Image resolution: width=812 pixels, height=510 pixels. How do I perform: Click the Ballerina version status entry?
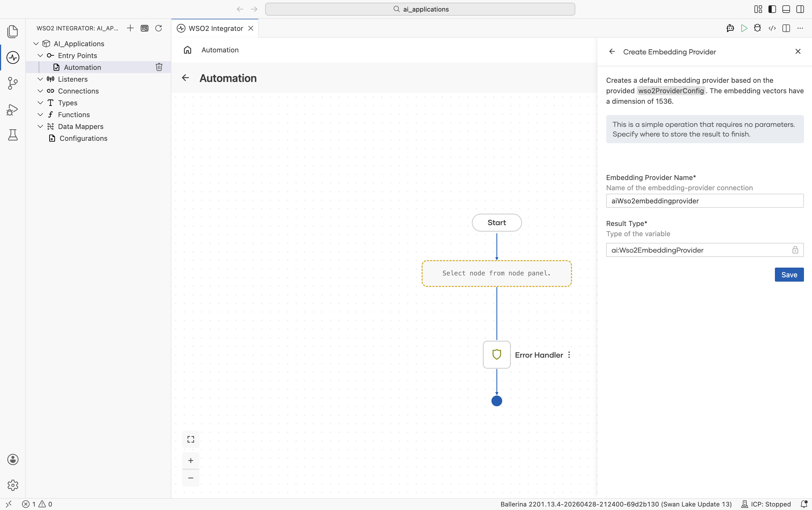[x=616, y=504]
